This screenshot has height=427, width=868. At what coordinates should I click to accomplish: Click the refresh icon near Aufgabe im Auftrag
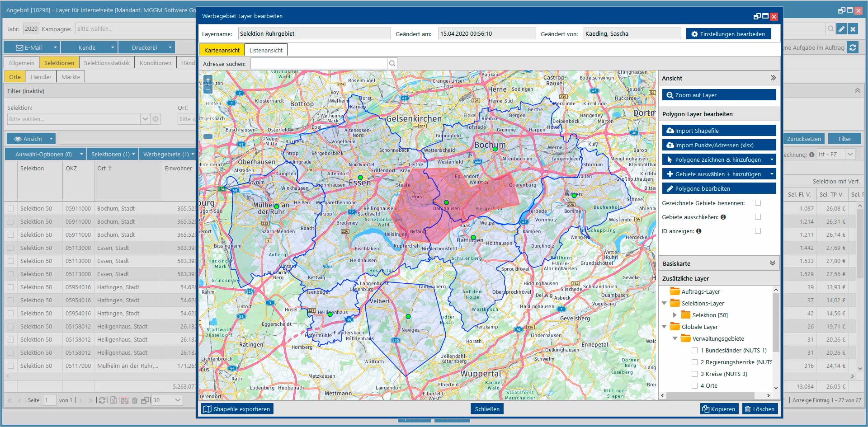(853, 47)
